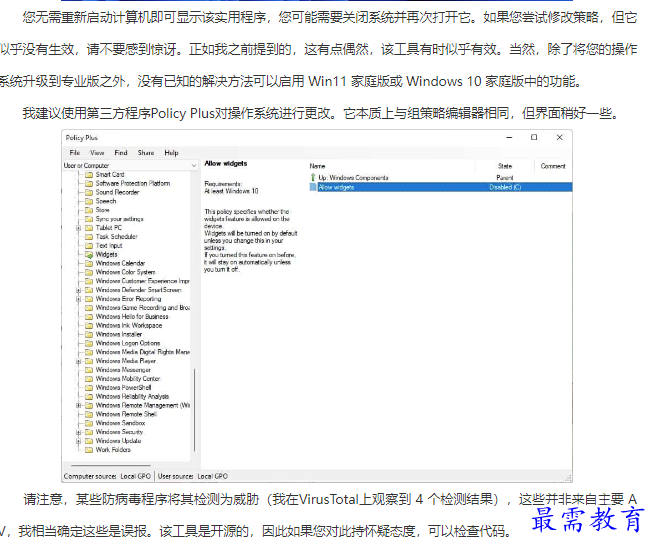Viewport: 653px width, 551px height.
Task: Click the State column header
Action: (505, 166)
